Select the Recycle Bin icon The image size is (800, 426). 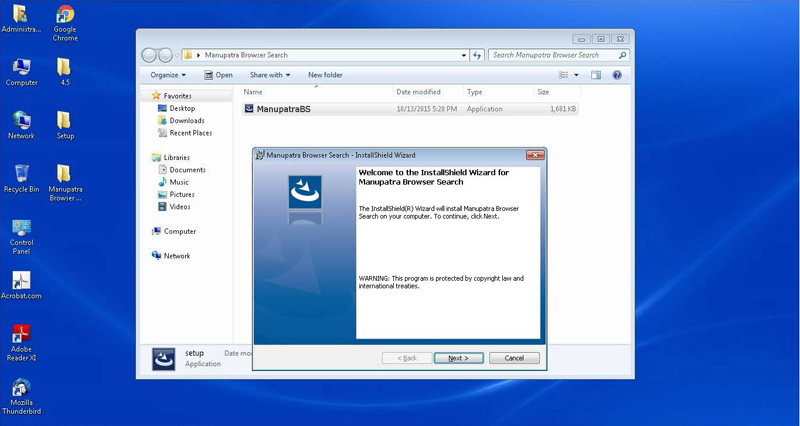[21, 179]
